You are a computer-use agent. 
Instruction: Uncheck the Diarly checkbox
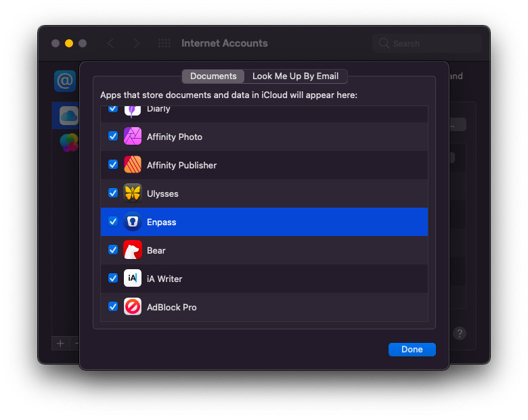coord(113,109)
